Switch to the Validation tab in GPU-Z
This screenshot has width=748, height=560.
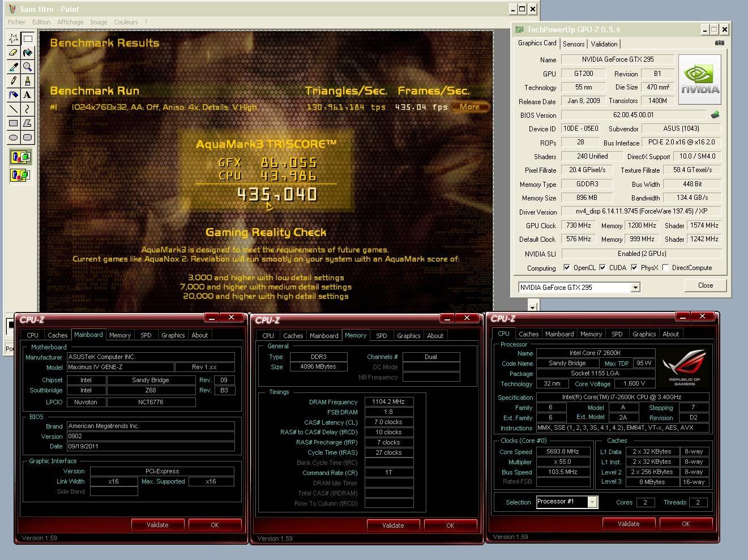pos(604,44)
